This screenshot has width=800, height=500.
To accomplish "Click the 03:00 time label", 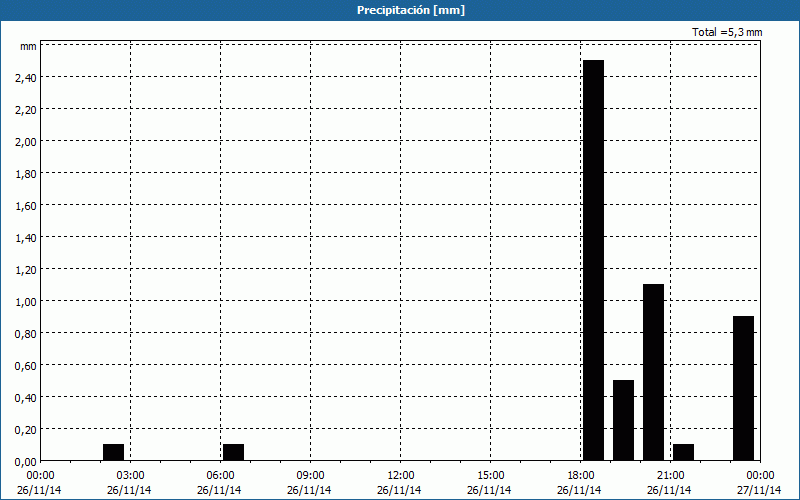I will tap(131, 476).
